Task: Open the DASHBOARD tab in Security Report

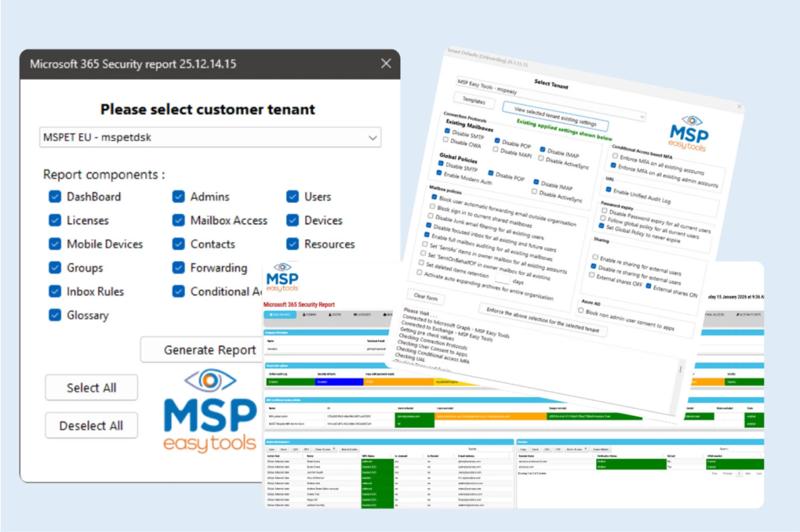Action: [x=280, y=315]
